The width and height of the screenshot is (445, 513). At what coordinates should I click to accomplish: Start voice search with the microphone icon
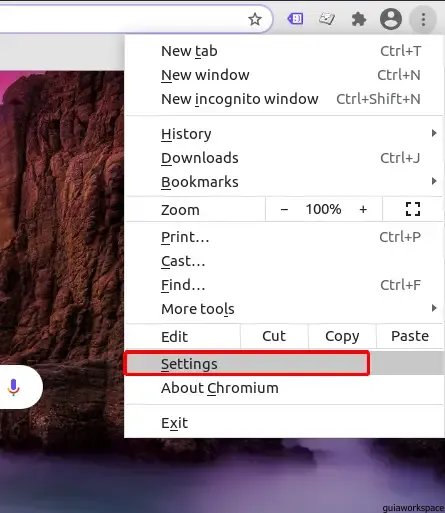coord(13,387)
